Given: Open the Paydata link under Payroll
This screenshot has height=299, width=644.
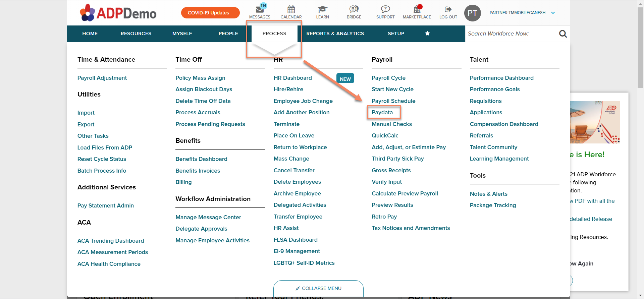Looking at the screenshot, I should [382, 112].
